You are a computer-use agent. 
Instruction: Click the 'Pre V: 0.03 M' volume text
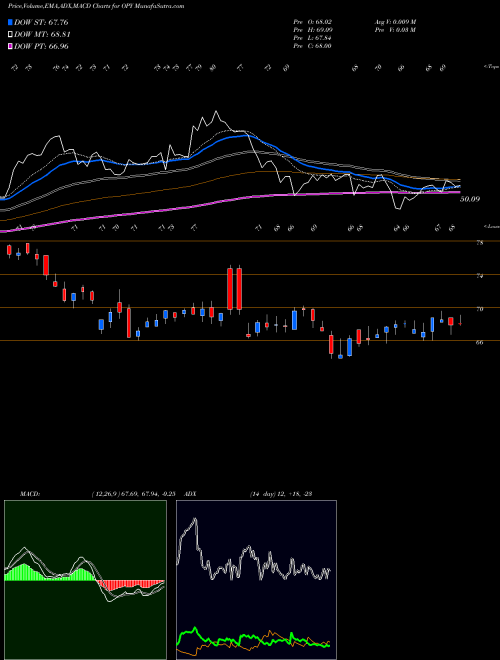click(395, 30)
